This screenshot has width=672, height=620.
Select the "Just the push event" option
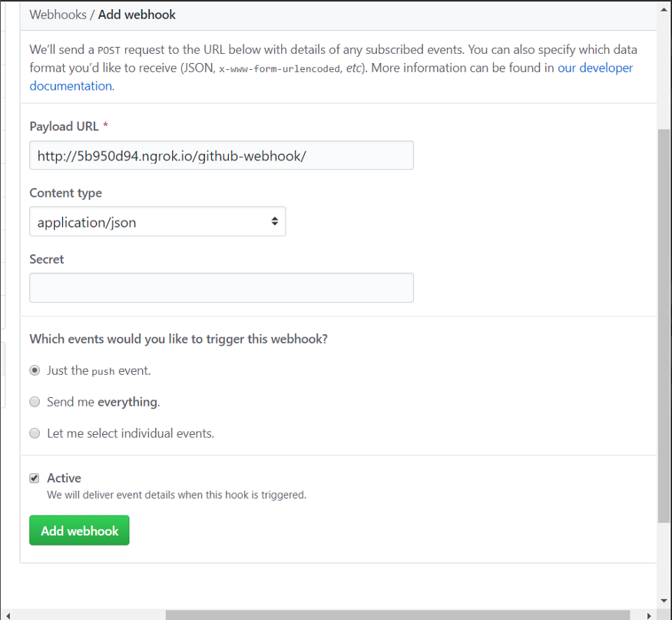click(35, 370)
